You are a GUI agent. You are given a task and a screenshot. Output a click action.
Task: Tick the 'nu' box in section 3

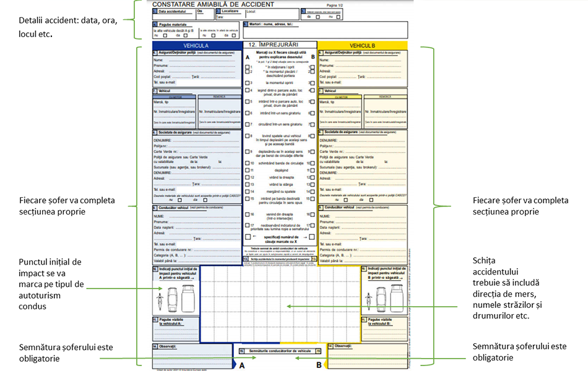(x=338, y=17)
